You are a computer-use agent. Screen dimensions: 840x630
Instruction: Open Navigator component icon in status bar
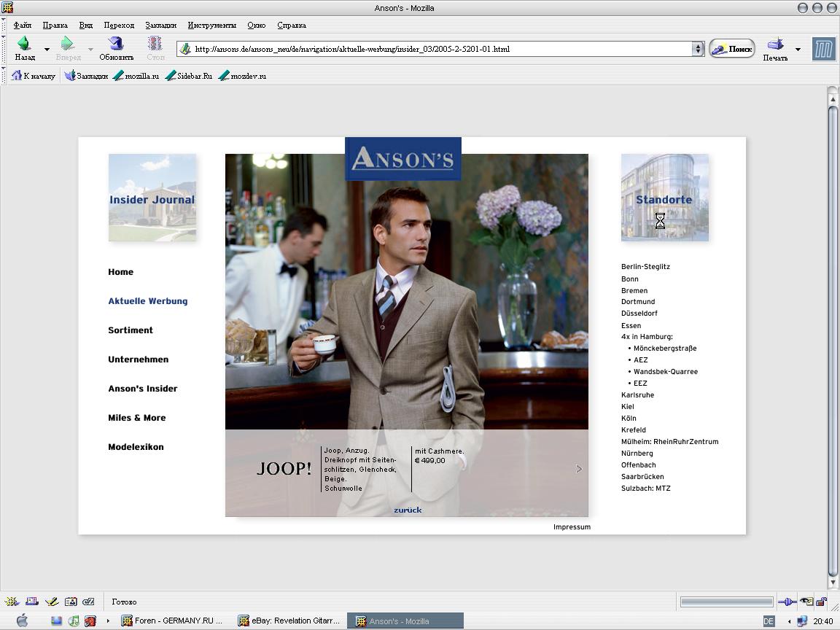(12, 602)
